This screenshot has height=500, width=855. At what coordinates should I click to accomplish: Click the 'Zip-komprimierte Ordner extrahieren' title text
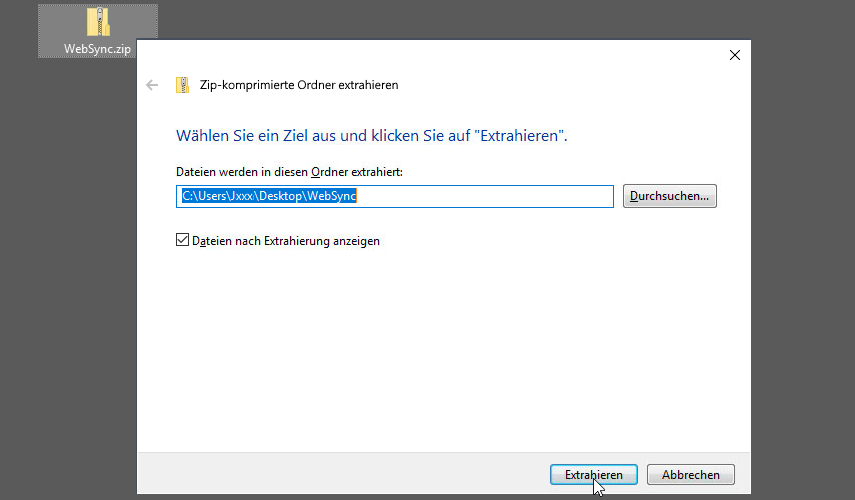click(x=299, y=85)
